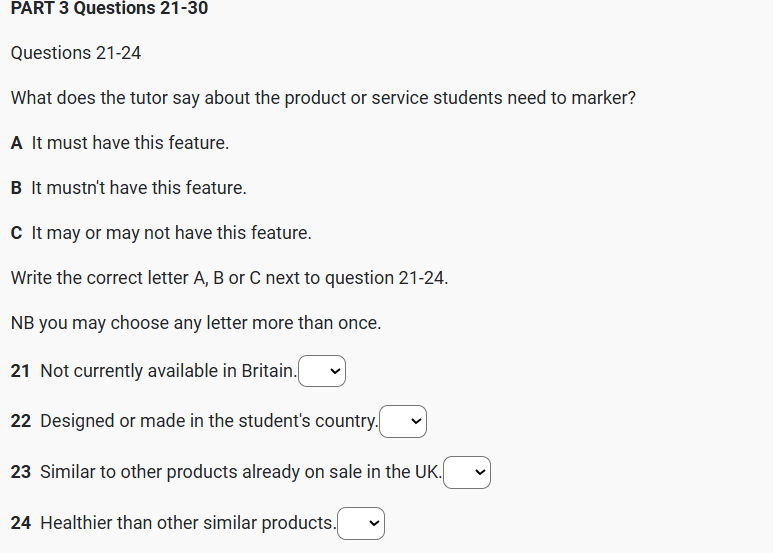773x553 pixels.
Task: Click the 'NB you may choose' note
Action: 196,323
